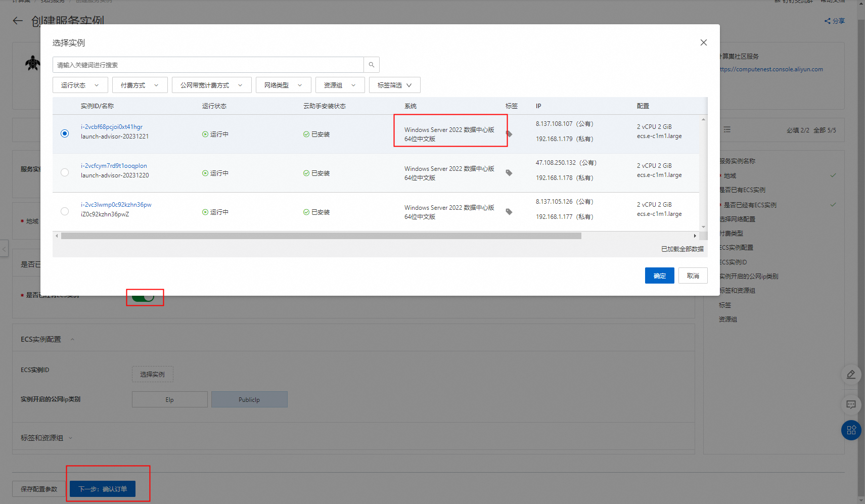
Task: Expand the left-edge side panel handle
Action: (4, 248)
